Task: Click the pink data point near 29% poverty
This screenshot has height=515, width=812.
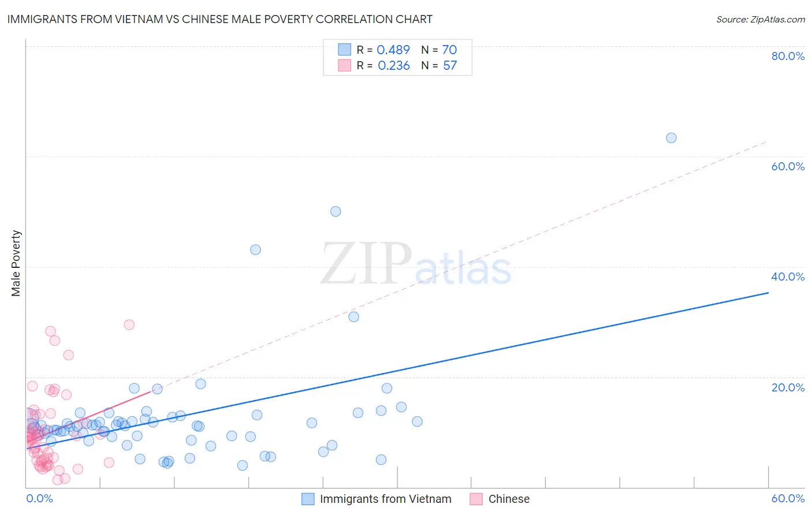Action: click(x=129, y=324)
